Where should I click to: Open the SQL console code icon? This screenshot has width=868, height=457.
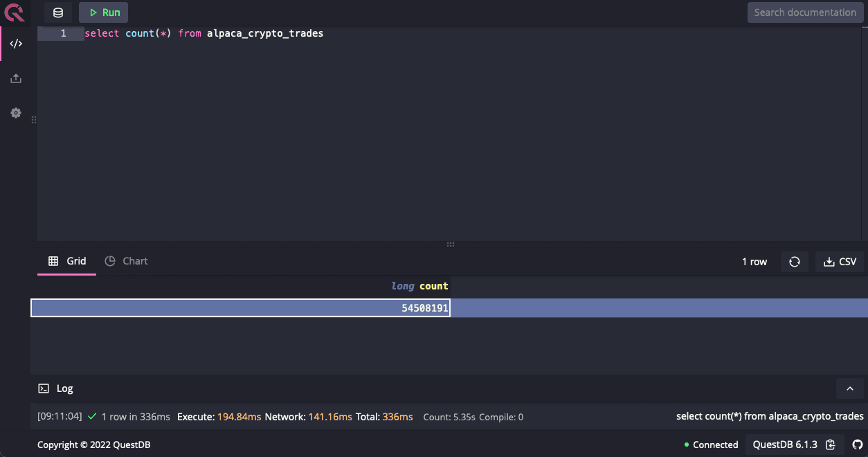pyautogui.click(x=15, y=44)
